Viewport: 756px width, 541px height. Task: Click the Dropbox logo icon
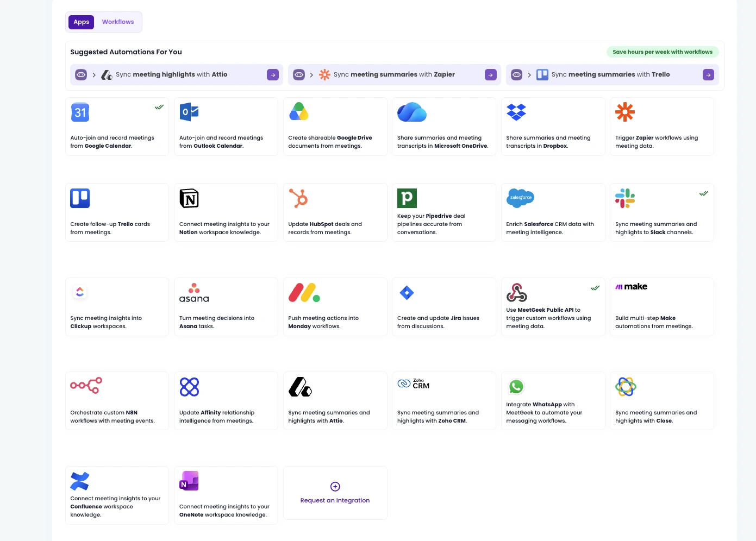pyautogui.click(x=516, y=112)
